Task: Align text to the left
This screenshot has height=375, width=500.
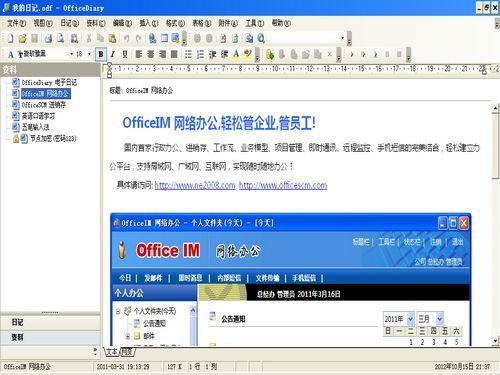Action: pyautogui.click(x=139, y=54)
